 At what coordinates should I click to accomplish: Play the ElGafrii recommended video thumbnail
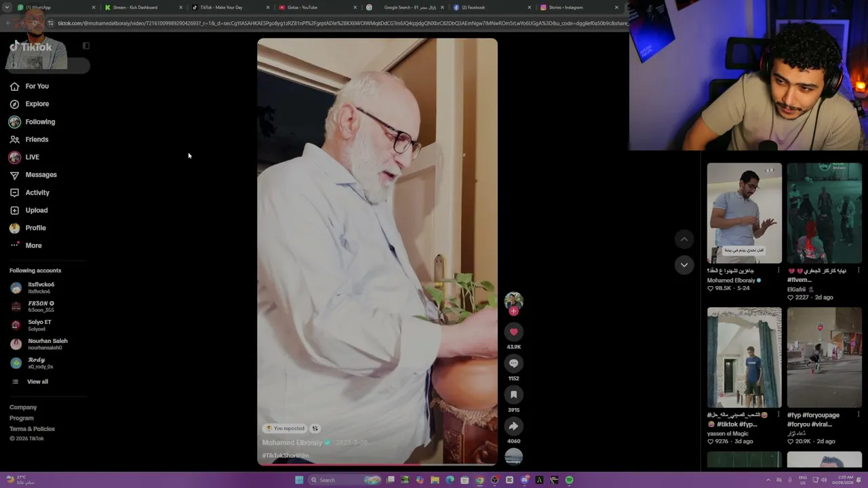825,213
